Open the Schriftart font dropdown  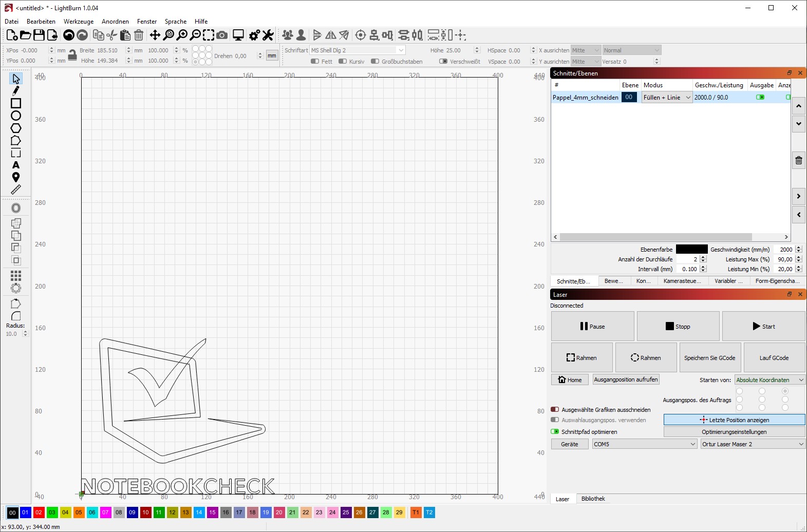point(358,50)
